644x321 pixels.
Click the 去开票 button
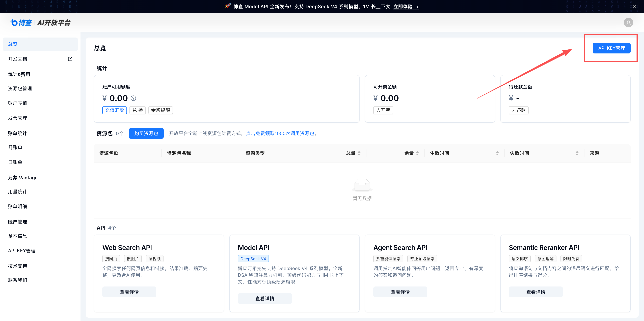[383, 110]
